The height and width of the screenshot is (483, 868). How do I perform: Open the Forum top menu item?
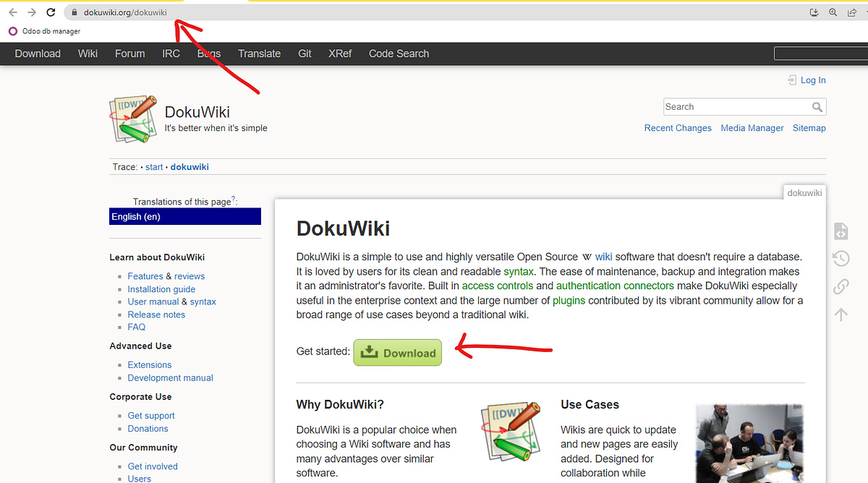[x=129, y=54]
